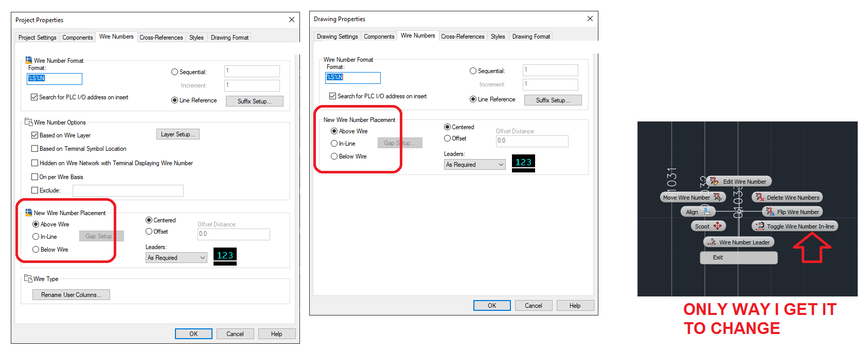Select Wire Number Leader menu option
This screenshot has width=868, height=351.
(x=739, y=242)
